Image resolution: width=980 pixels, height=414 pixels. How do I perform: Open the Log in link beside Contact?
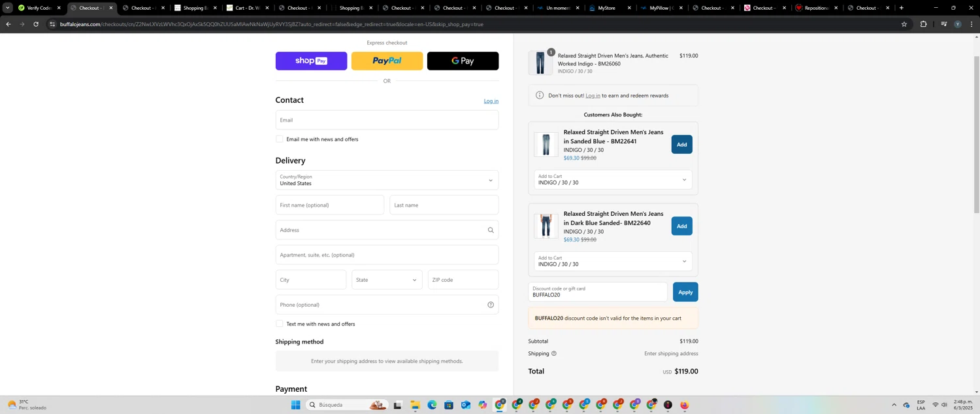(491, 101)
